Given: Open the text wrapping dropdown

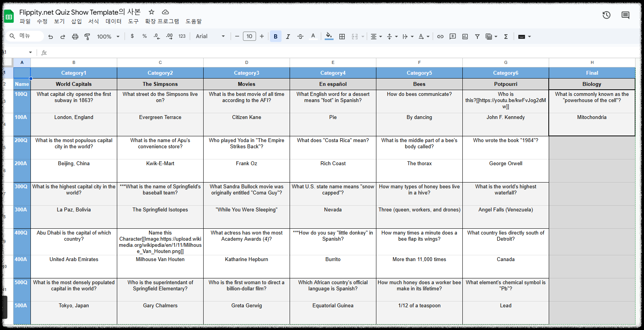Looking at the screenshot, I should point(408,36).
